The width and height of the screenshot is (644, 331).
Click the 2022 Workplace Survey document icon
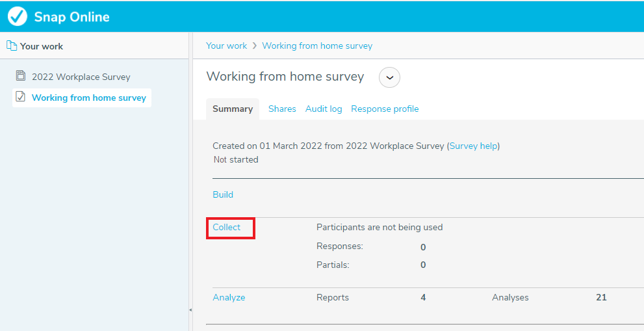pos(21,76)
